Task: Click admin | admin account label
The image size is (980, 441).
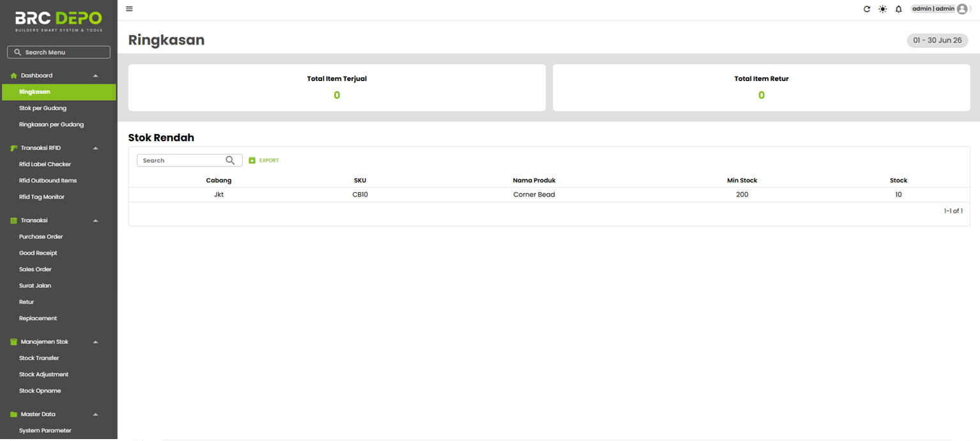Action: 933,9
